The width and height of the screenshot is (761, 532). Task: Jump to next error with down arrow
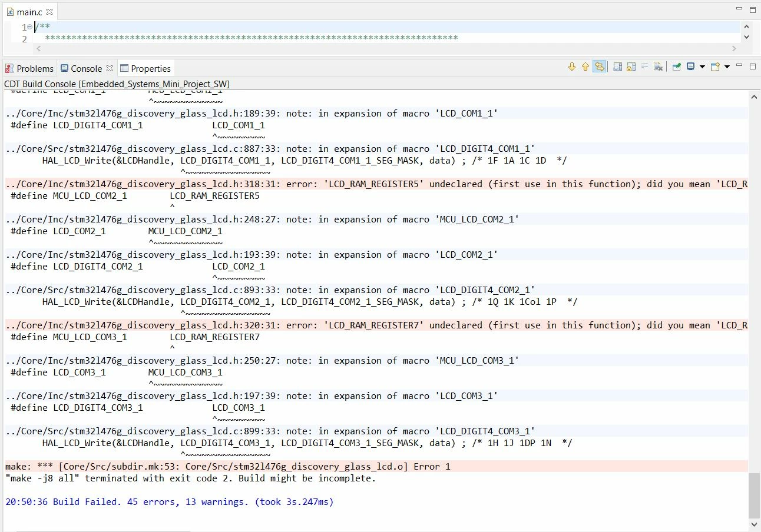click(x=571, y=67)
